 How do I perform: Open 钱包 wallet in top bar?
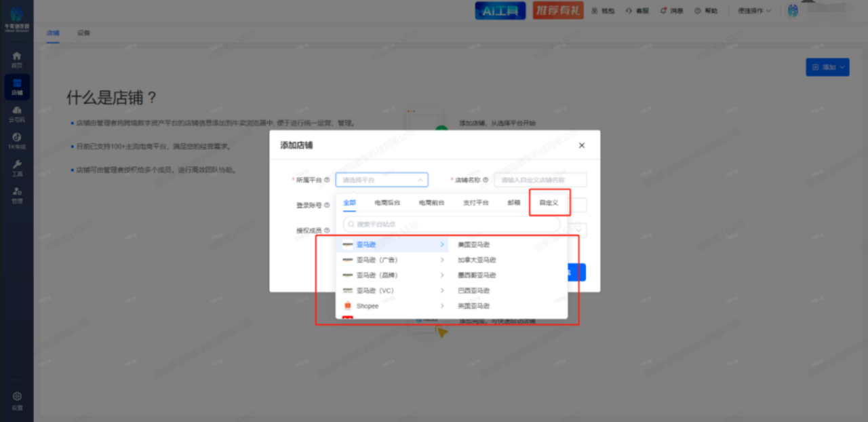[x=603, y=11]
